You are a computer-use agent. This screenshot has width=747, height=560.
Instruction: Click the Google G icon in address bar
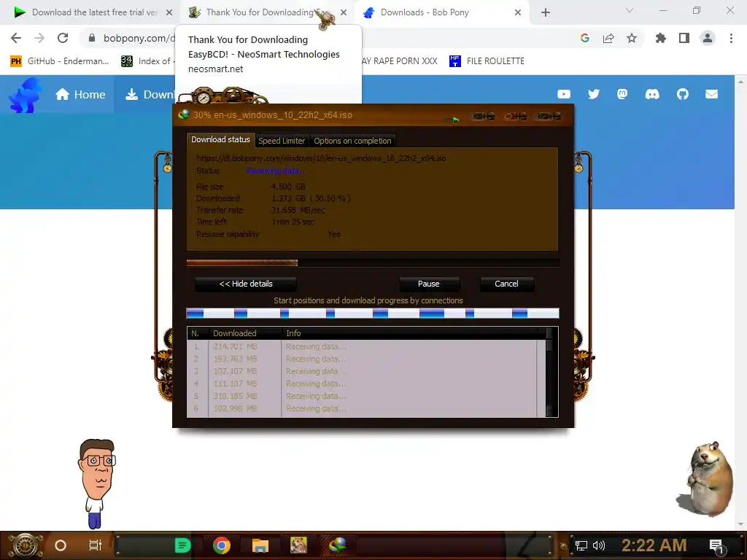coord(585,38)
